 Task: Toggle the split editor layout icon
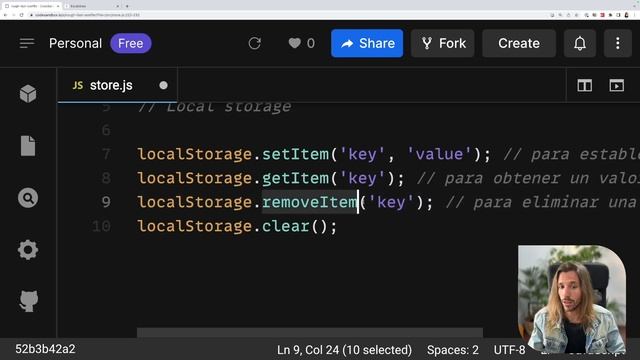tap(584, 85)
